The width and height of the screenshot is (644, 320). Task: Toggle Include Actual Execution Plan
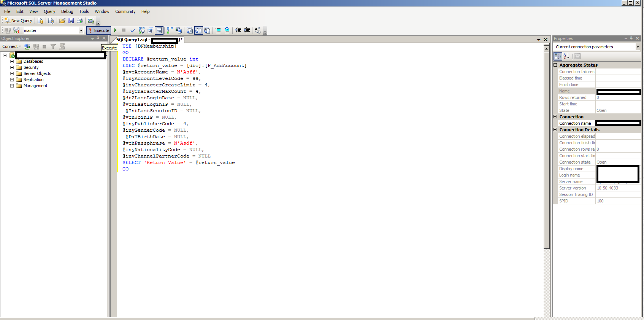point(170,30)
